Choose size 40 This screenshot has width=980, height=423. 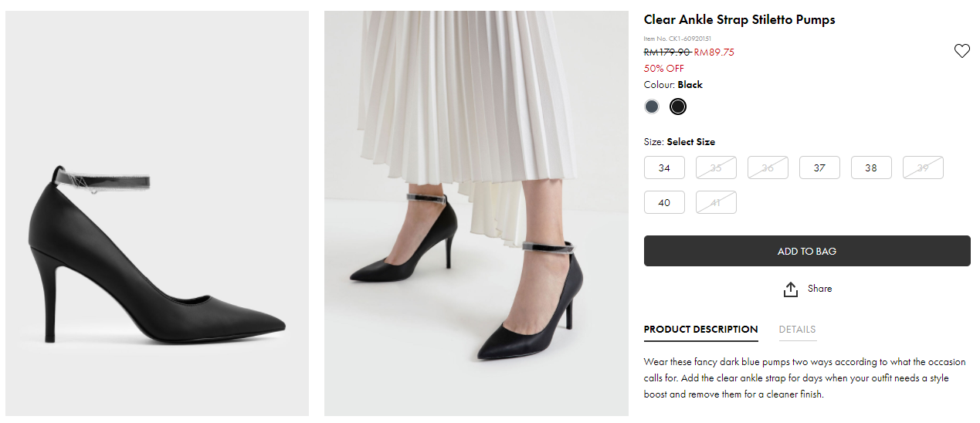(664, 202)
